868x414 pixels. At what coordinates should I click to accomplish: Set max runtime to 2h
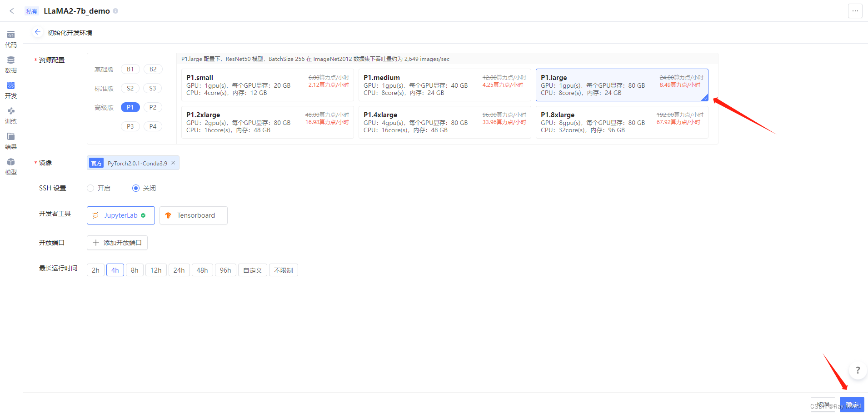click(95, 270)
